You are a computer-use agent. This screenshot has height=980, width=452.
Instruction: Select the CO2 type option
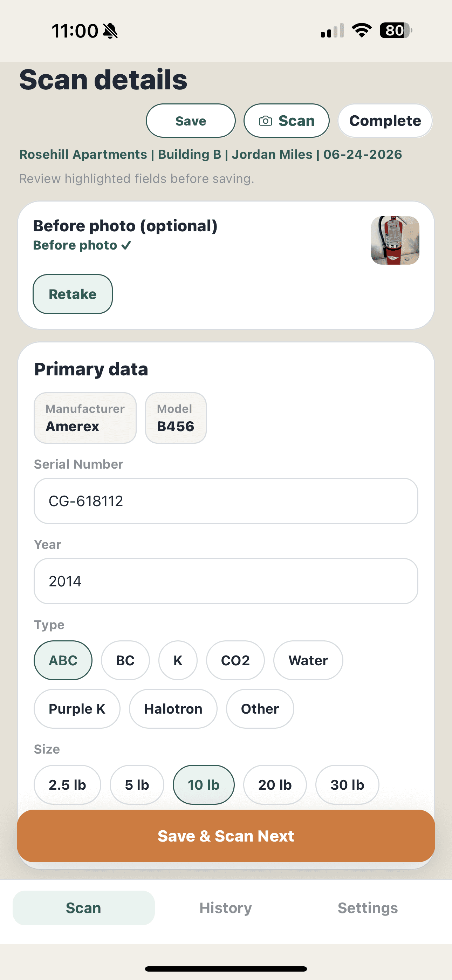(235, 660)
